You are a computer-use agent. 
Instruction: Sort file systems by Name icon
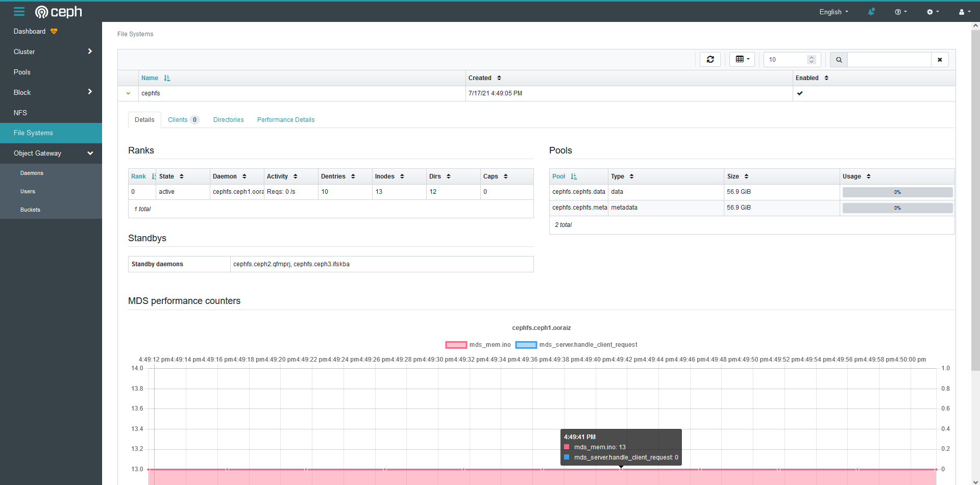coord(167,78)
